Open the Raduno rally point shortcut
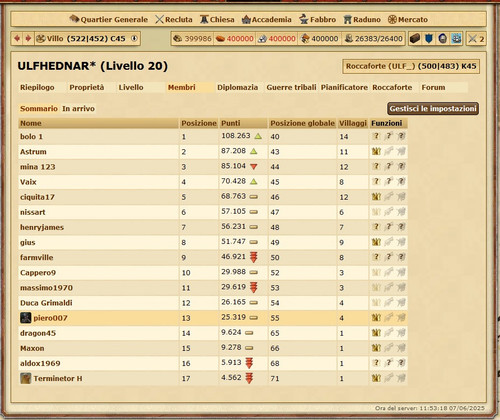 (362, 20)
